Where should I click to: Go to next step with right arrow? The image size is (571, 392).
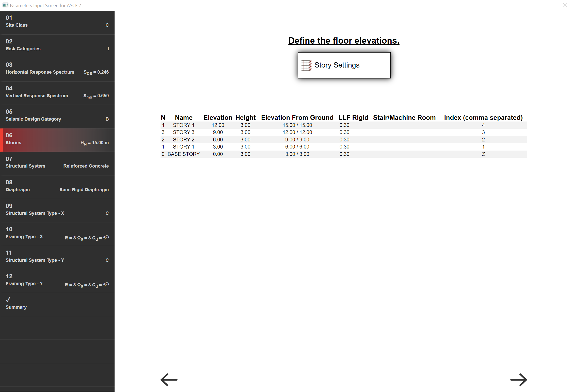pos(518,380)
